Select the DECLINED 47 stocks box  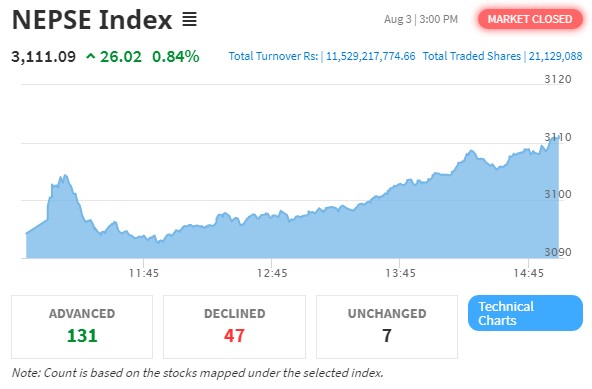[234, 327]
